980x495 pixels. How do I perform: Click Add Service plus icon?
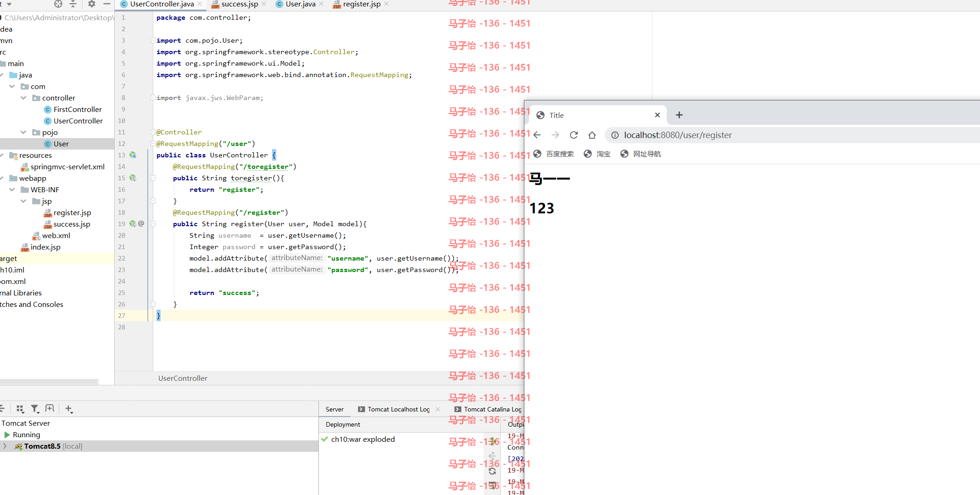click(x=69, y=409)
